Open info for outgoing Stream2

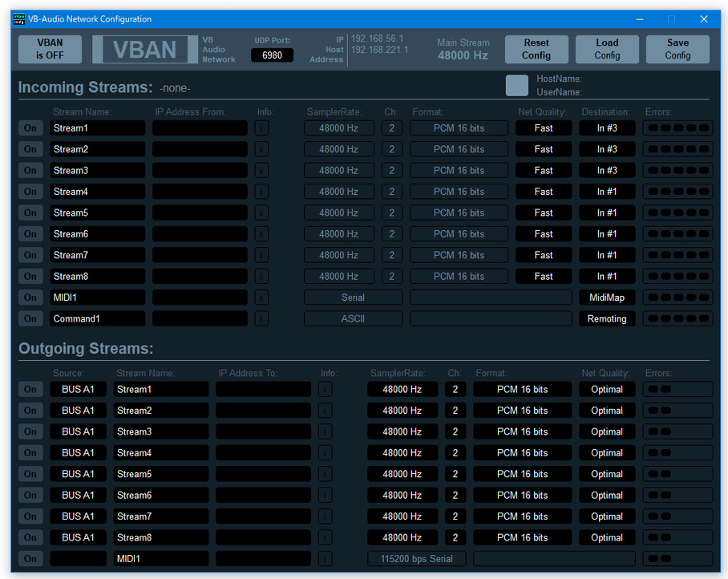pyautogui.click(x=325, y=411)
